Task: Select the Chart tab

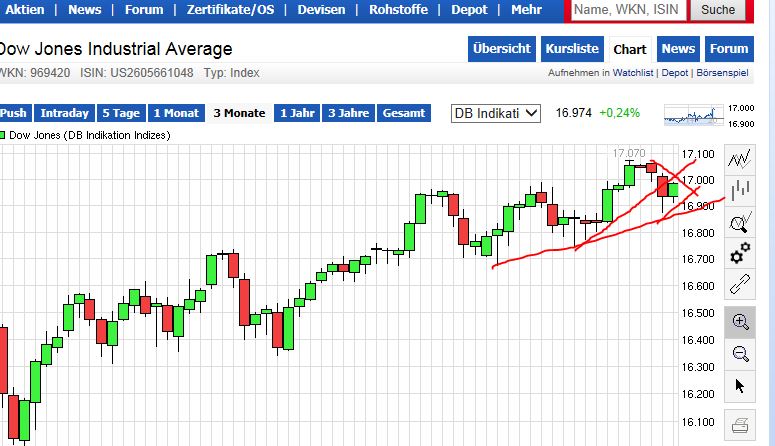Action: pyautogui.click(x=630, y=49)
